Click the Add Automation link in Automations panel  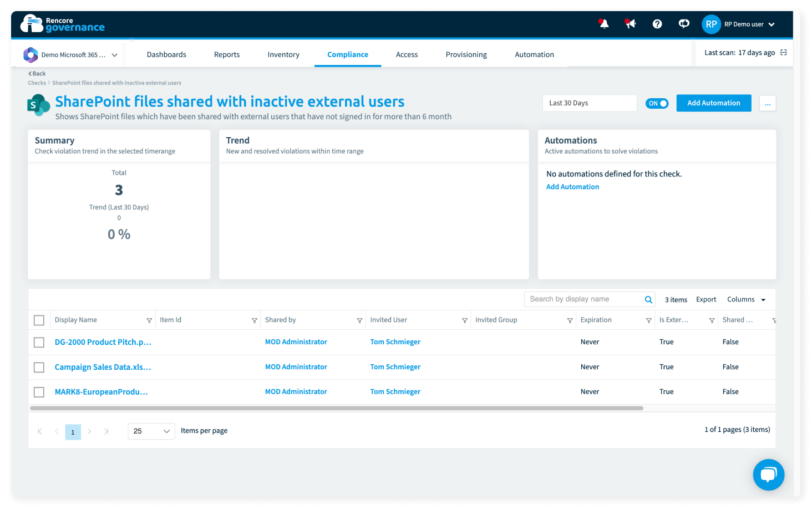coord(573,187)
